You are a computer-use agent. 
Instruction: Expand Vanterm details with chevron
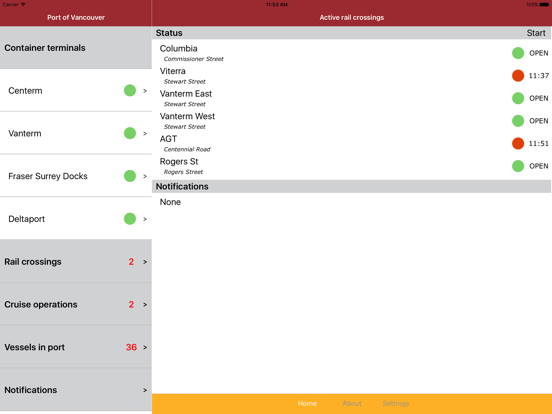(145, 133)
